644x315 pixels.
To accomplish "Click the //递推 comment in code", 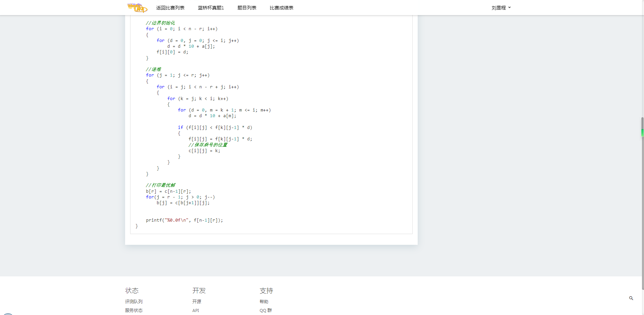I will click(153, 69).
